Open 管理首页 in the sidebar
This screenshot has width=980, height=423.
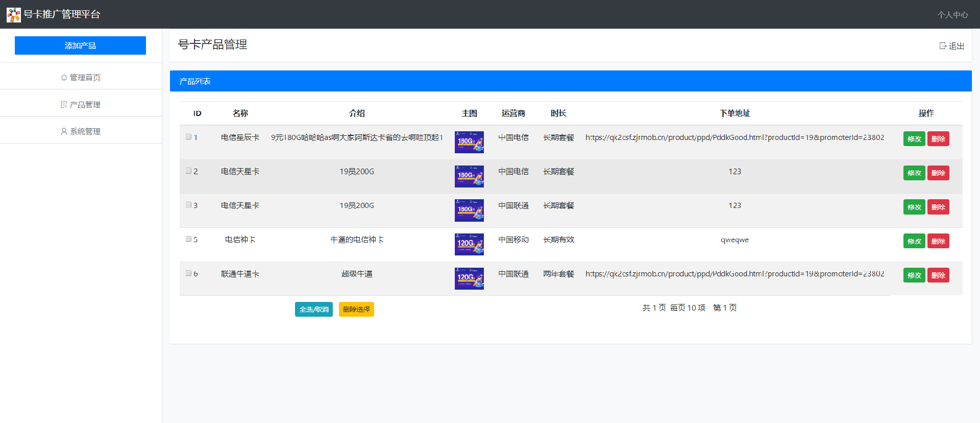(x=81, y=78)
